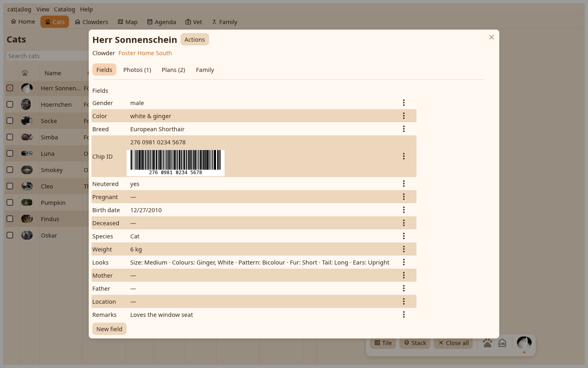Switch to the Photos (1) tab

pos(137,70)
